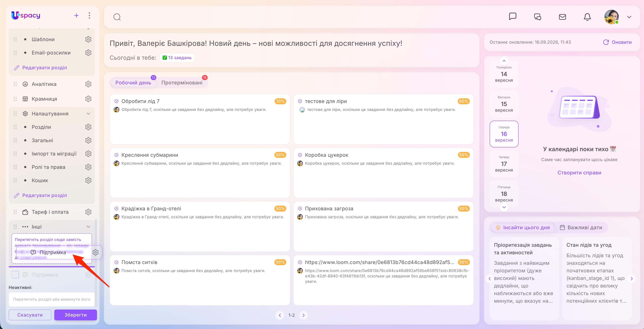This screenshot has width=644, height=329.
Task: Go to next insights card arrow
Action: click(632, 278)
